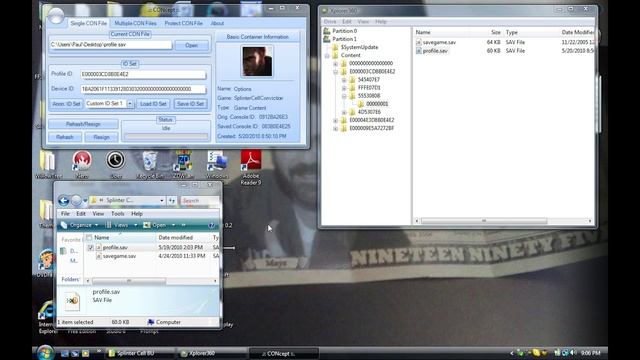Switch to the Multiple CON Files tab
The image size is (640, 360).
(135, 23)
